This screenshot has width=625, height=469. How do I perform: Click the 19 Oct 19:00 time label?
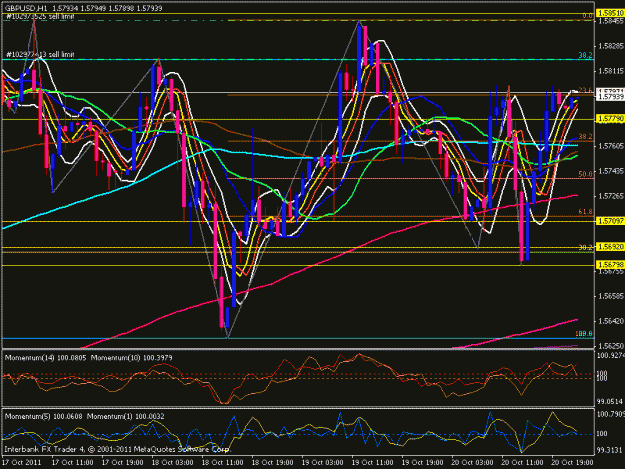tap(422, 462)
